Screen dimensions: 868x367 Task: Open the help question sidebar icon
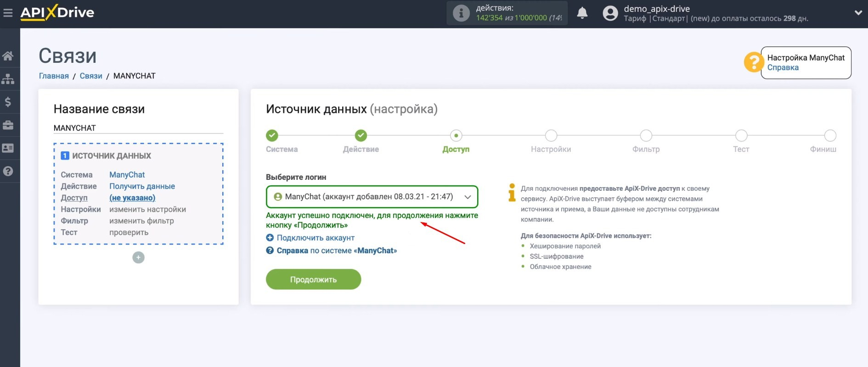point(8,171)
